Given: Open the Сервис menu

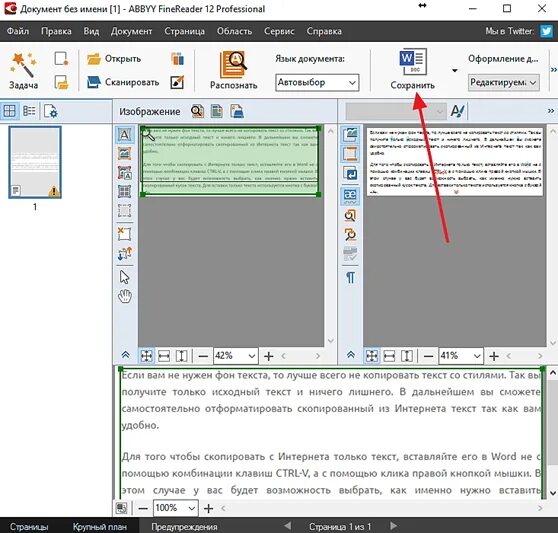Looking at the screenshot, I should (x=279, y=31).
